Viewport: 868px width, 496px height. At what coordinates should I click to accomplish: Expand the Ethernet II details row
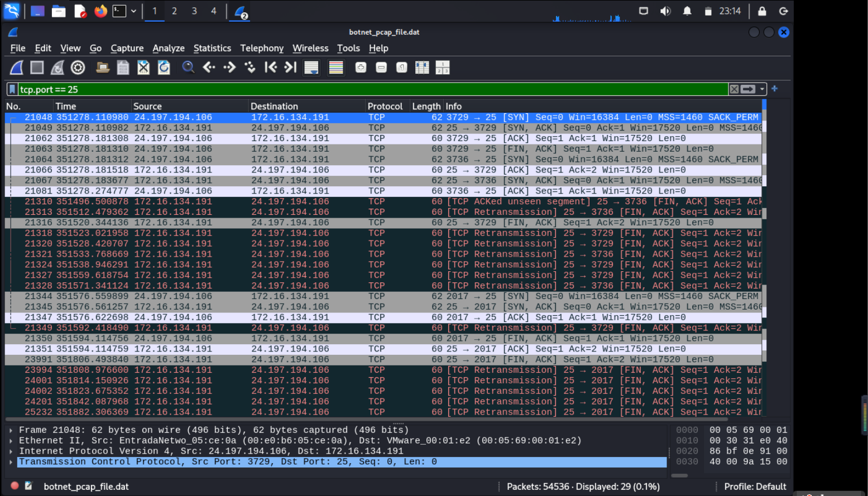tap(11, 441)
